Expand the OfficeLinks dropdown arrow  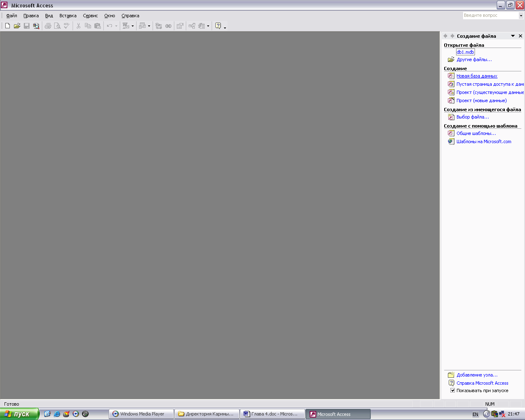tap(132, 26)
